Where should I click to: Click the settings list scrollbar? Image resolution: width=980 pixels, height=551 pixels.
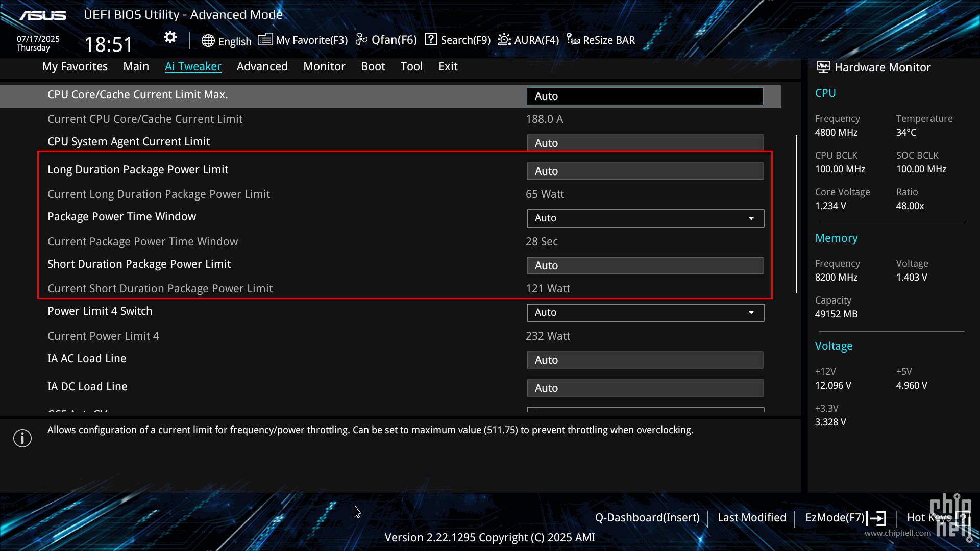(x=796, y=214)
